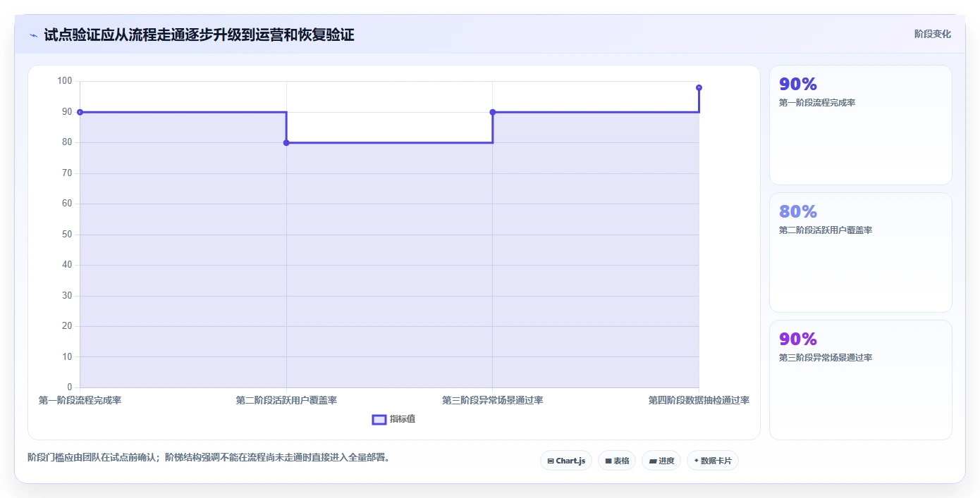The width and height of the screenshot is (980, 498).
Task: Click the sparkle icon in the 数据卡片 tag
Action: [697, 461]
